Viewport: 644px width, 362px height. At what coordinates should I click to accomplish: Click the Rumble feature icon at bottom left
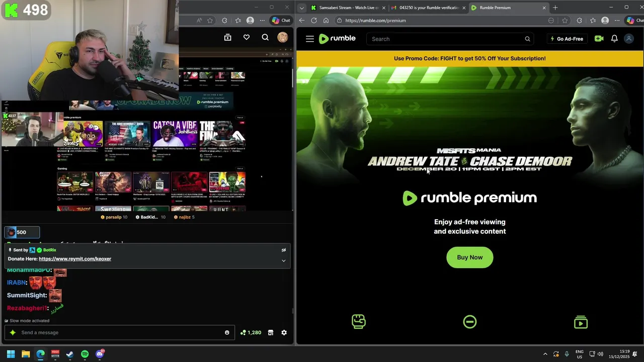358,321
